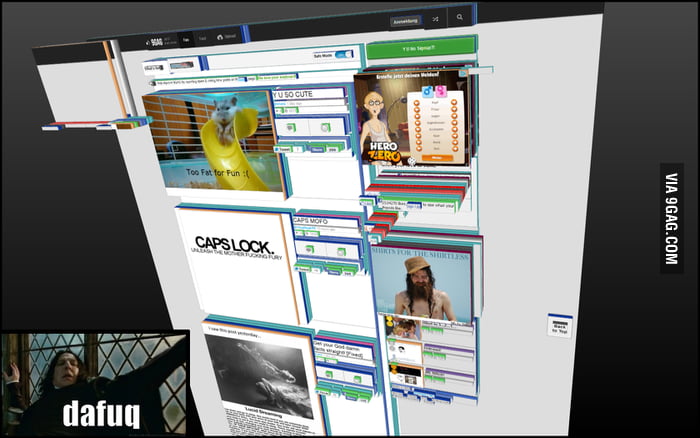
Task: Click the shuffle random-post icon
Action: coord(435,19)
